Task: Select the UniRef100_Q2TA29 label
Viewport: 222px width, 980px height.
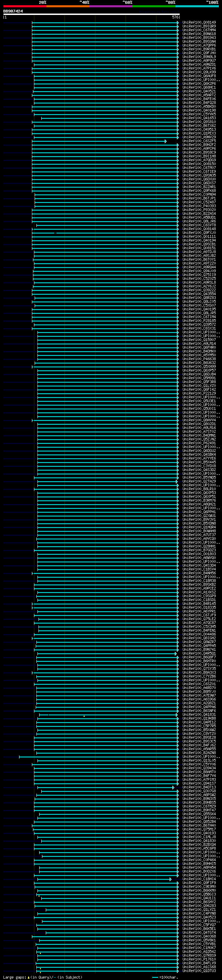Action: tap(199, 481)
